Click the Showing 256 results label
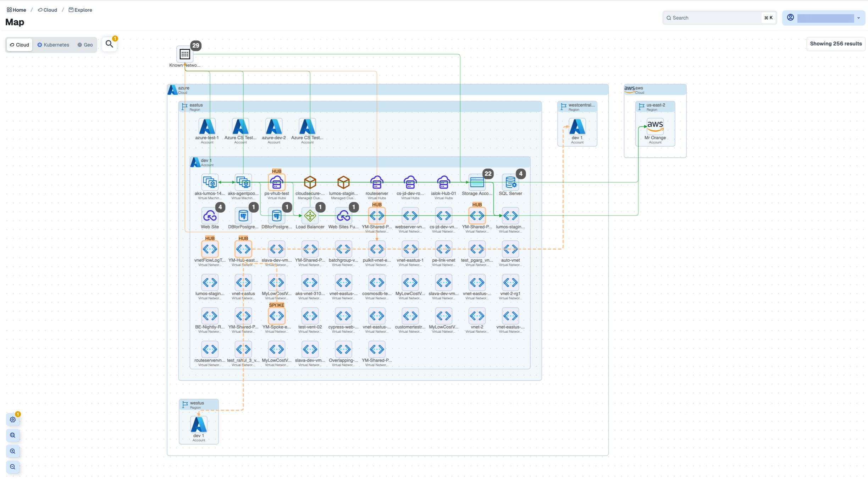This screenshot has height=479, width=868. 836,44
